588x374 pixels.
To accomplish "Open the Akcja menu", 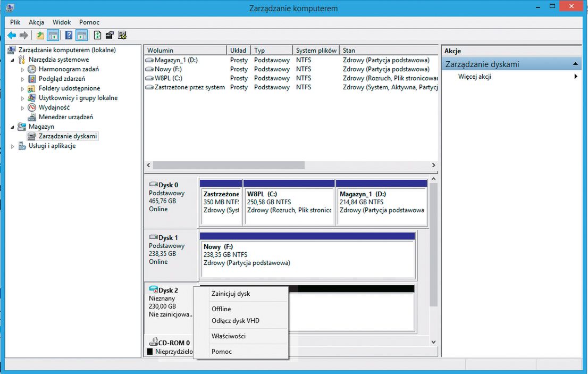I will click(x=37, y=22).
